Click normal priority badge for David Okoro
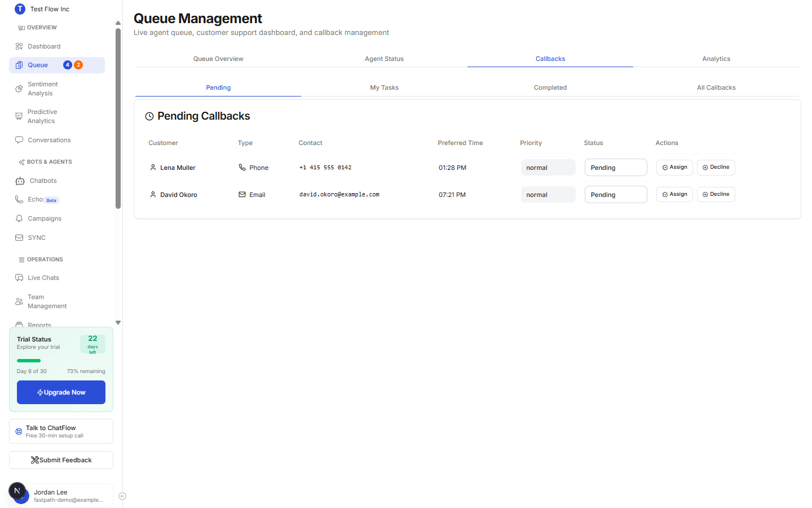Image resolution: width=812 pixels, height=508 pixels. pyautogui.click(x=548, y=195)
